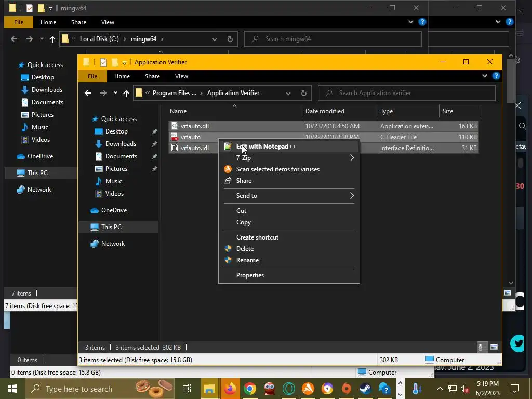The width and height of the screenshot is (532, 399).
Task: Go back in Application Verifier window
Action: (x=88, y=93)
